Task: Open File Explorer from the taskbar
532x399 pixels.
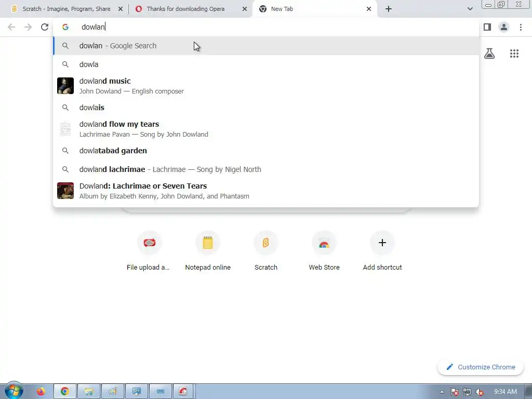Action: click(89, 392)
